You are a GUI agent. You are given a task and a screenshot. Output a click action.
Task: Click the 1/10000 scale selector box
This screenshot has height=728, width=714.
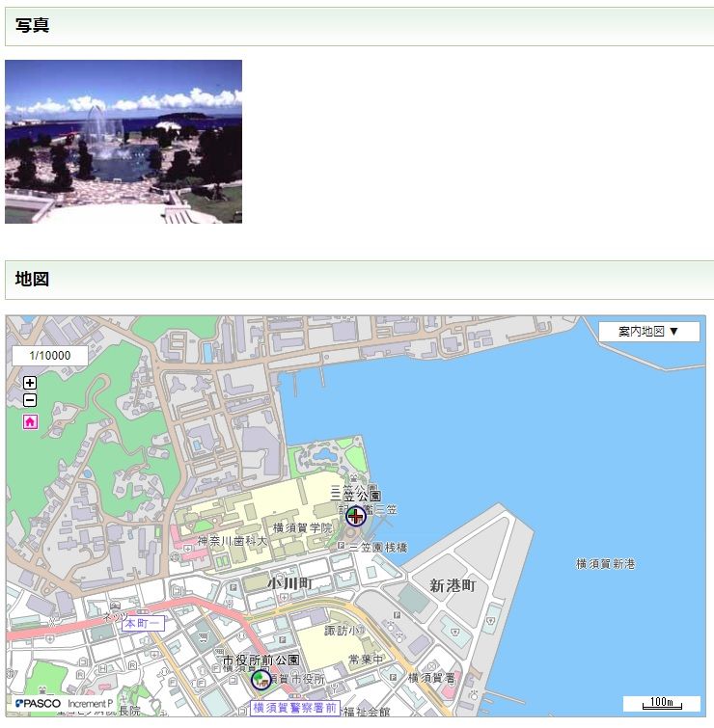tap(50, 356)
